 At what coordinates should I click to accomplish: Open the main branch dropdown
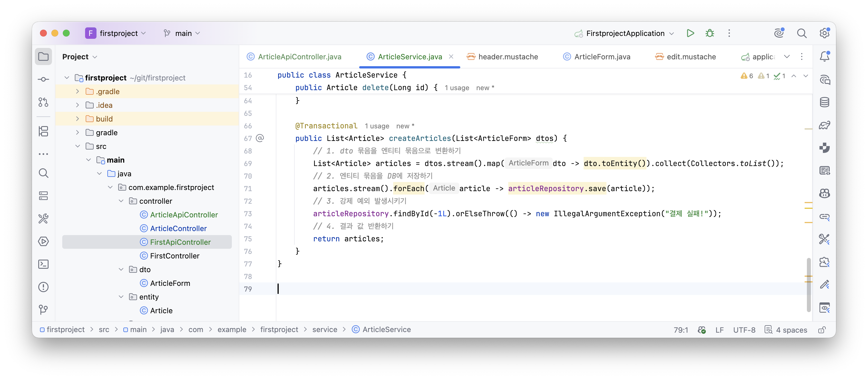click(182, 33)
